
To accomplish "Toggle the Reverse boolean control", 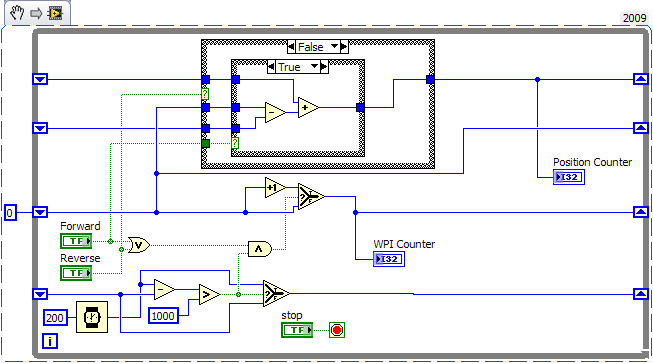I will click(76, 273).
